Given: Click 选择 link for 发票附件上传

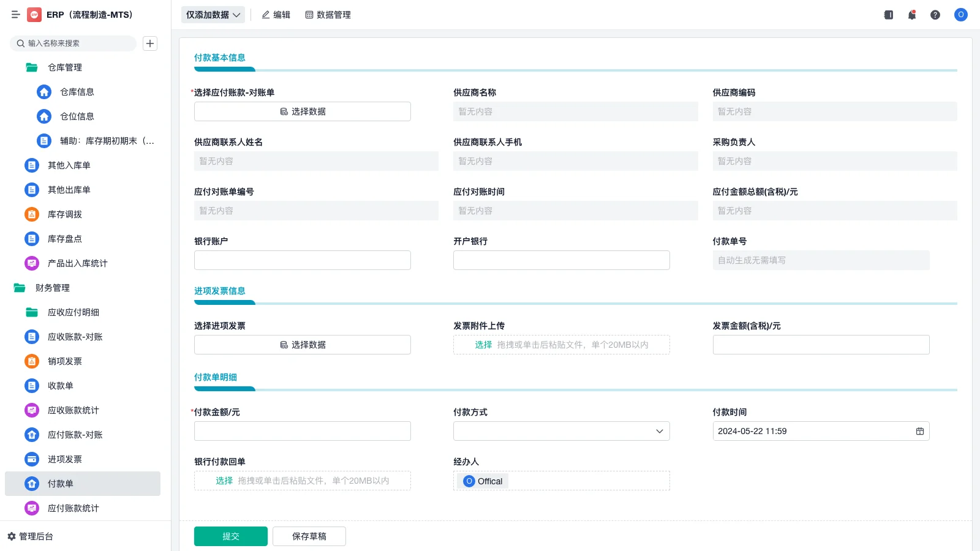Looking at the screenshot, I should (483, 345).
